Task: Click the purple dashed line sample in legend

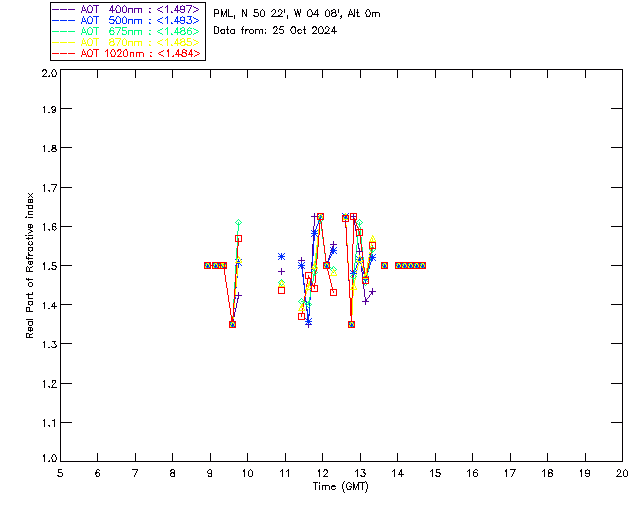Action: 64,9
